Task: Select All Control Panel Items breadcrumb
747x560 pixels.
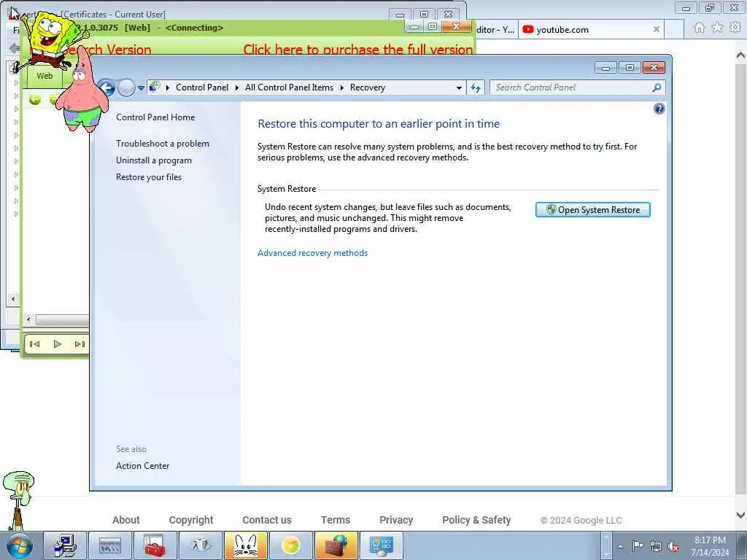Action: point(289,87)
